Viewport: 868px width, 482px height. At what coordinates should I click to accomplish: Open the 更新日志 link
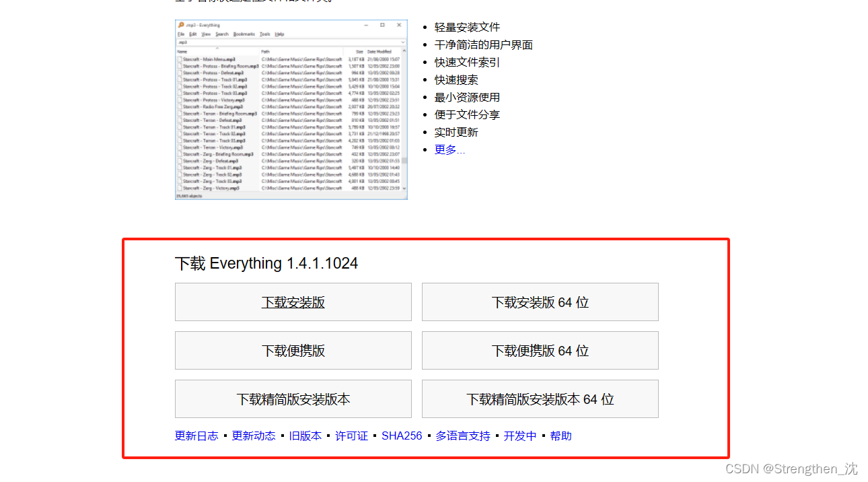pos(196,436)
